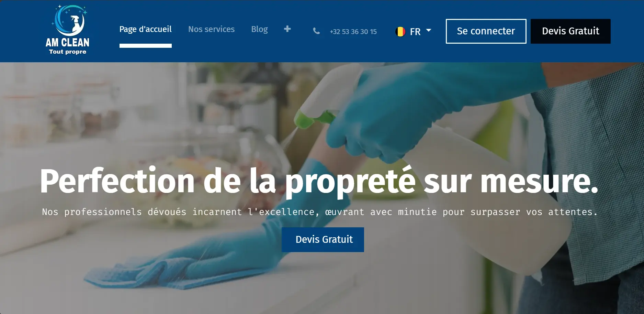Click the Se connecter button
Viewport: 644px width, 314px height.
click(486, 31)
